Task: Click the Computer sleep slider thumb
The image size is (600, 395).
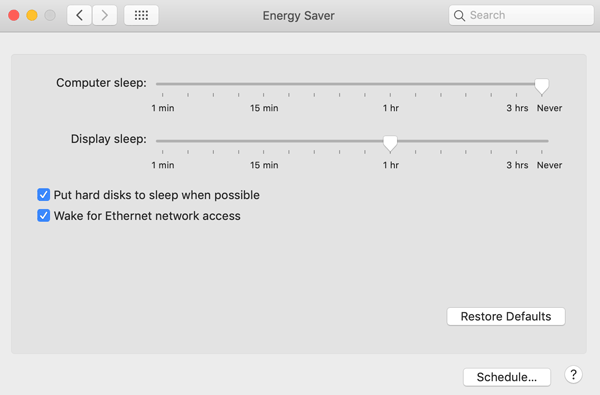Action: [x=541, y=86]
